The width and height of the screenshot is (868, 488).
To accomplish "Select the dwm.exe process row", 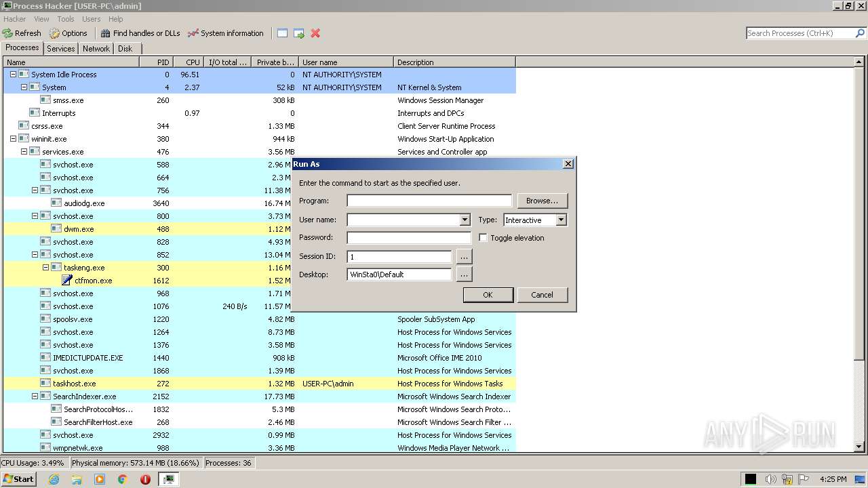I will point(259,228).
